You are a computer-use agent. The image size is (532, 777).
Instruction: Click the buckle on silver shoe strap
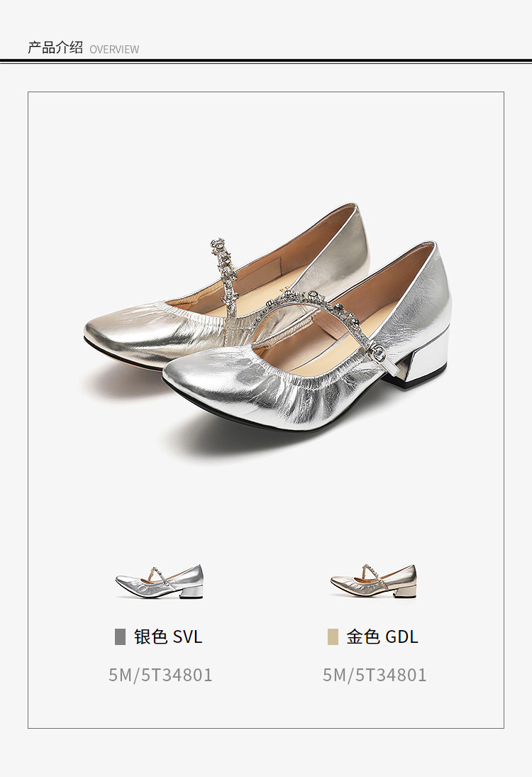point(378,353)
